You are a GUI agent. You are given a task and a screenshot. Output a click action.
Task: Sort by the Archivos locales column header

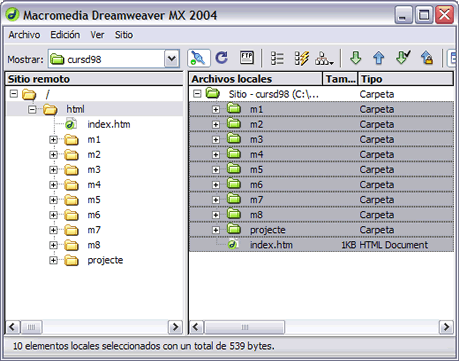256,79
